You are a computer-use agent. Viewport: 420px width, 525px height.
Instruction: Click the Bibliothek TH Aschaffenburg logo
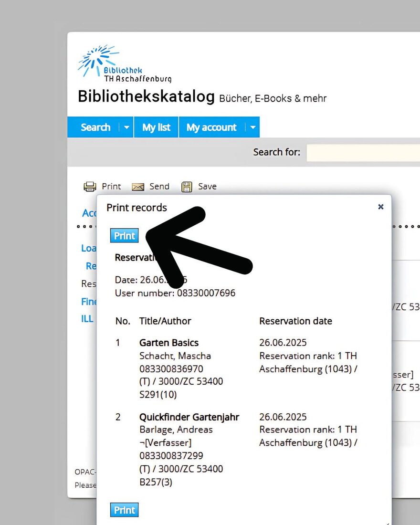pos(125,63)
